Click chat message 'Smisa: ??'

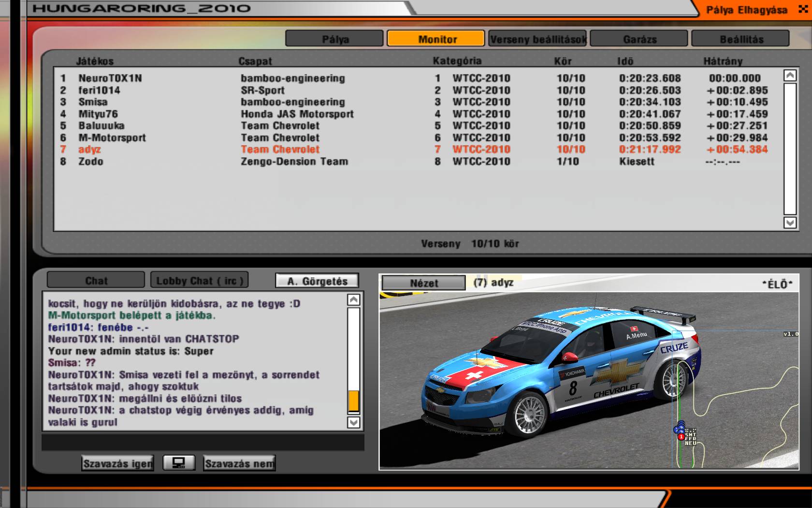click(x=72, y=362)
